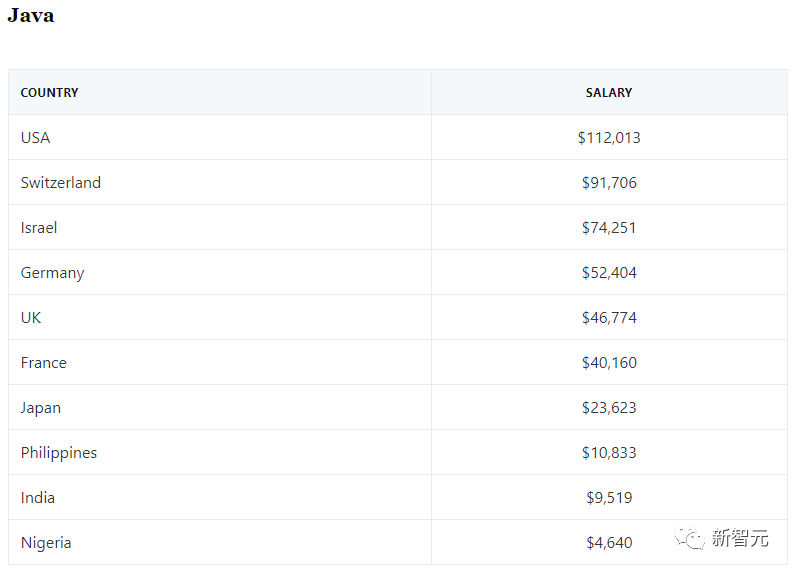Image resolution: width=794 pixels, height=572 pixels.
Task: Select the USA country cell
Action: tap(35, 138)
